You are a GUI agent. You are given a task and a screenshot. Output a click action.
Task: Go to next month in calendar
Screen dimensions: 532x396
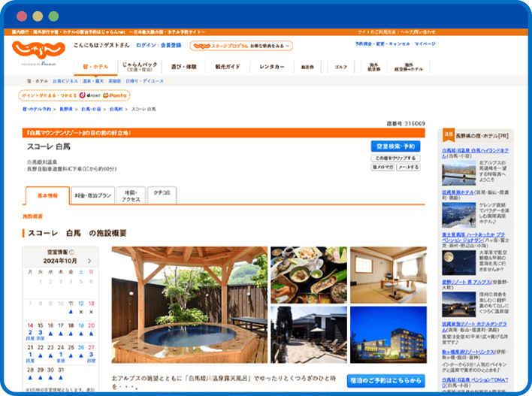(89, 261)
